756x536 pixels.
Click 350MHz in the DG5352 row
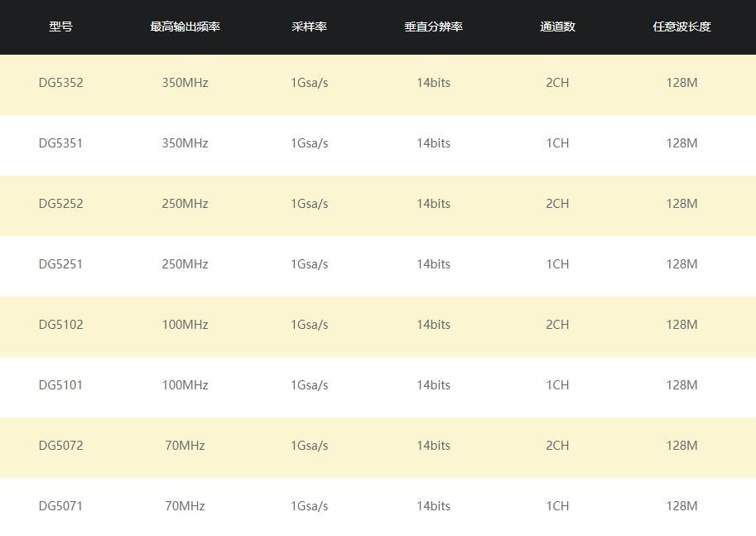pos(185,83)
